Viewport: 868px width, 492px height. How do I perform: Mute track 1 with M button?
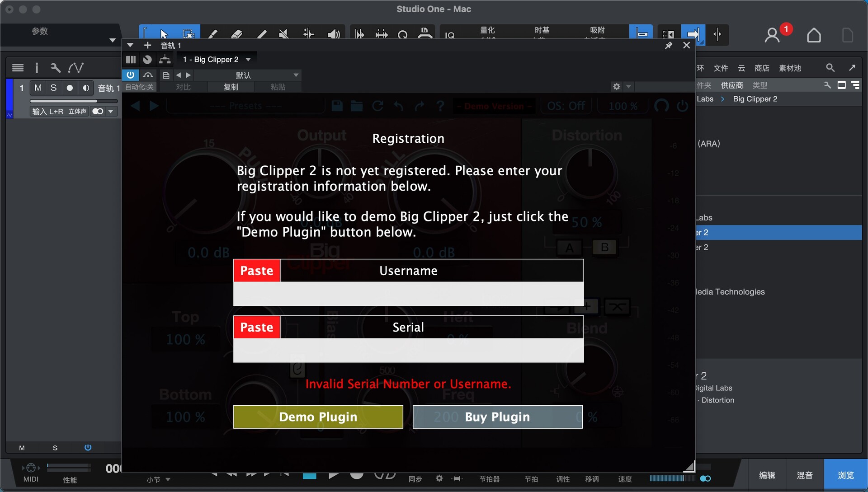point(38,88)
